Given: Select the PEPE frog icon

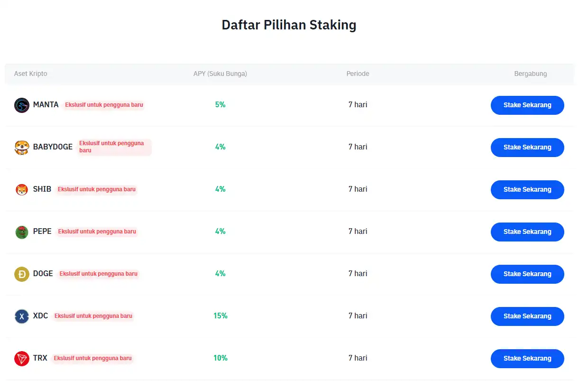Looking at the screenshot, I should pos(21,232).
